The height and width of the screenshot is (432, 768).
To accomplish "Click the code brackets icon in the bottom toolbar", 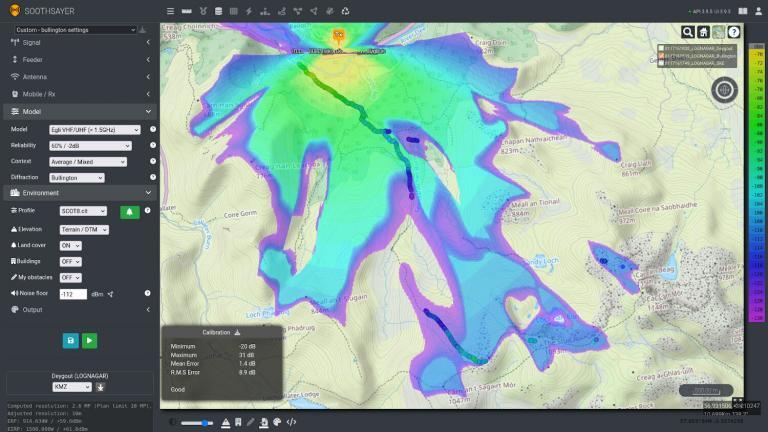I will point(291,422).
